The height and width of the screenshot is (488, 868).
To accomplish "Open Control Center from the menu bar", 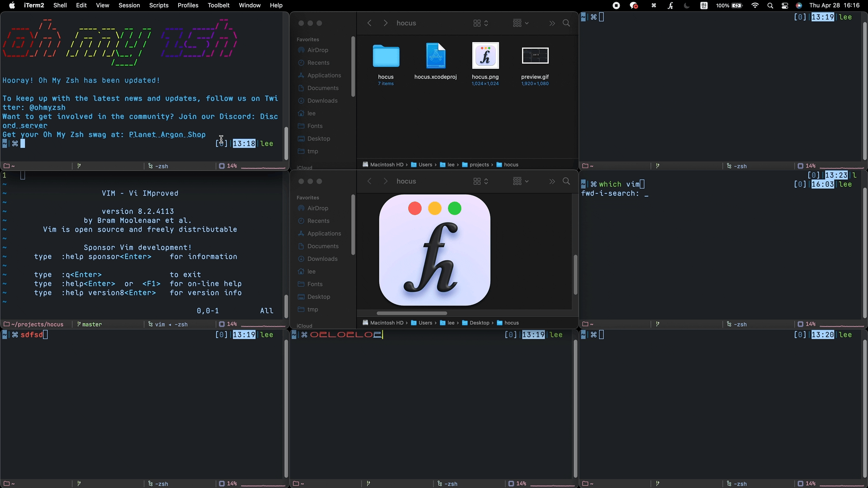I will point(785,5).
